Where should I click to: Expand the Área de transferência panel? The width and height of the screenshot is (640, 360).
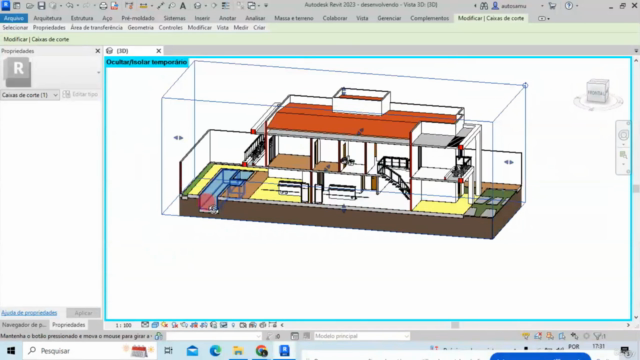point(96,28)
